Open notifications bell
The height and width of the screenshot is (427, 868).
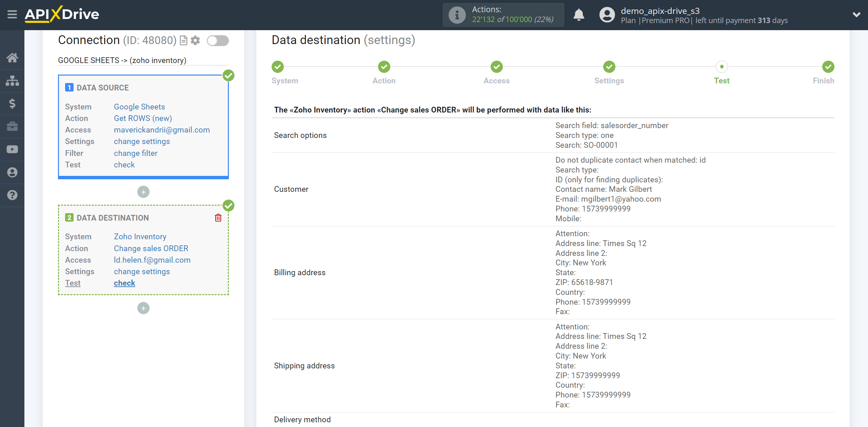pyautogui.click(x=579, y=15)
